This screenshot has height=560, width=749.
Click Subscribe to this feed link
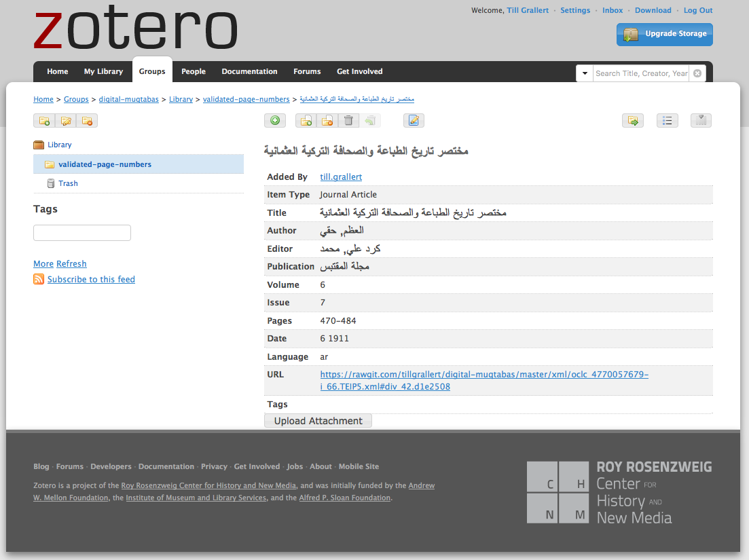pyautogui.click(x=91, y=279)
